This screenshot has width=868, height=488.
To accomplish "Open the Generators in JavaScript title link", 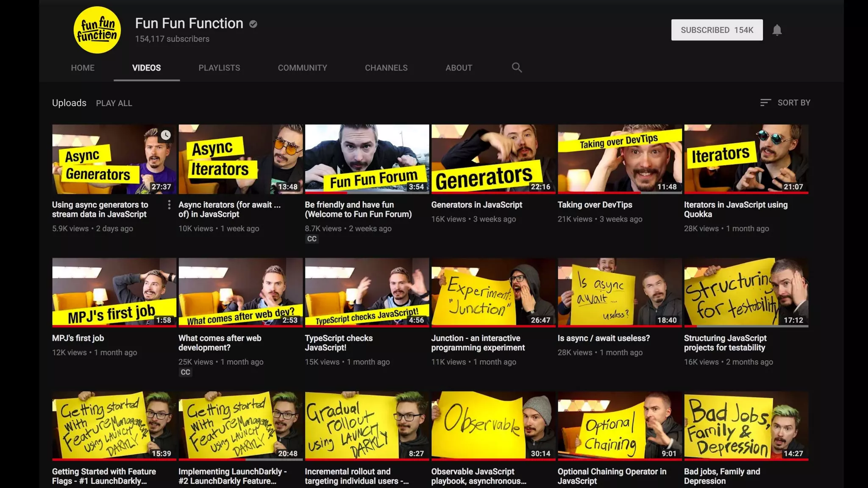I will (x=476, y=205).
